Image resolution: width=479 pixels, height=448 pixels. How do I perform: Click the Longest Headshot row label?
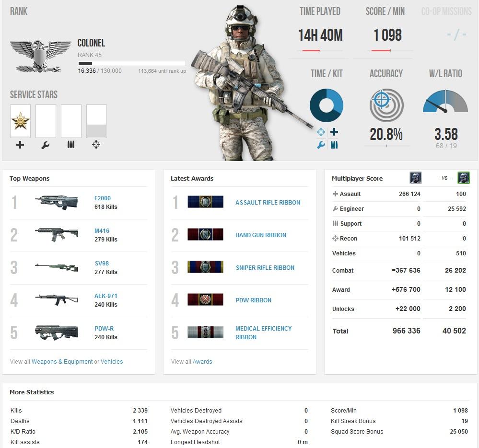click(195, 442)
